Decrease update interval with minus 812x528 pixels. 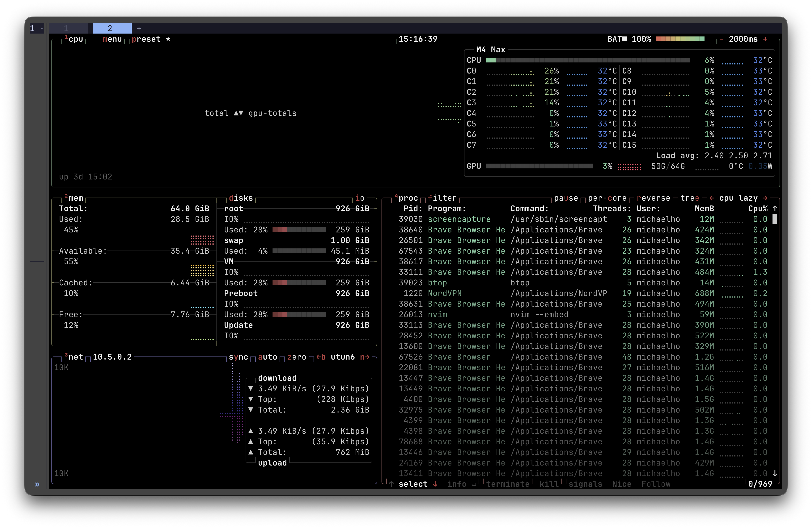point(721,39)
